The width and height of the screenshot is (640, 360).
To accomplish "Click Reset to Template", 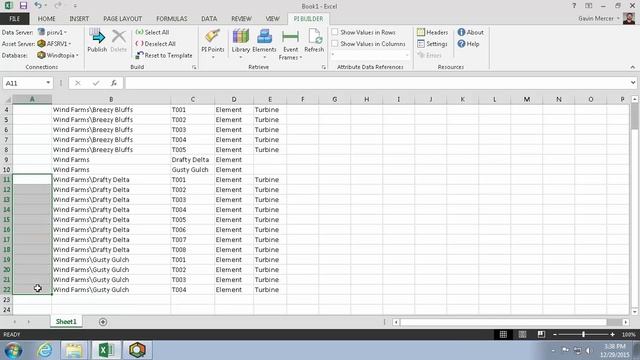I will [164, 55].
